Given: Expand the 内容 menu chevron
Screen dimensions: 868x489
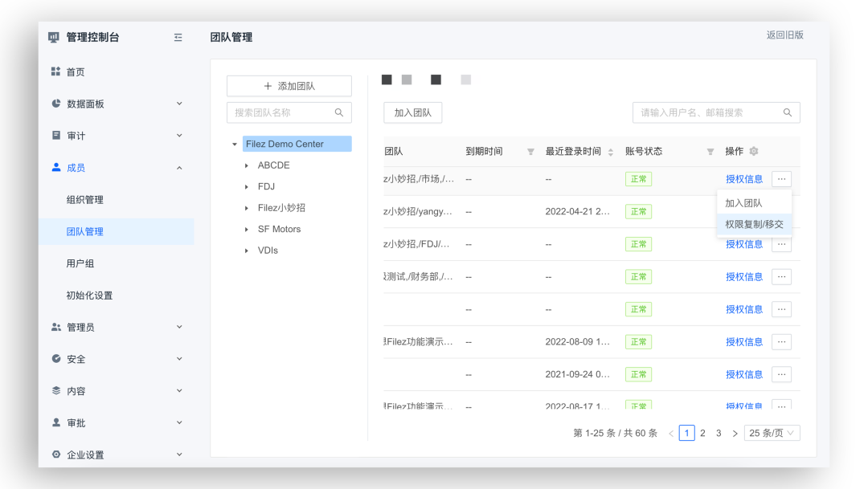Looking at the screenshot, I should pos(179,390).
